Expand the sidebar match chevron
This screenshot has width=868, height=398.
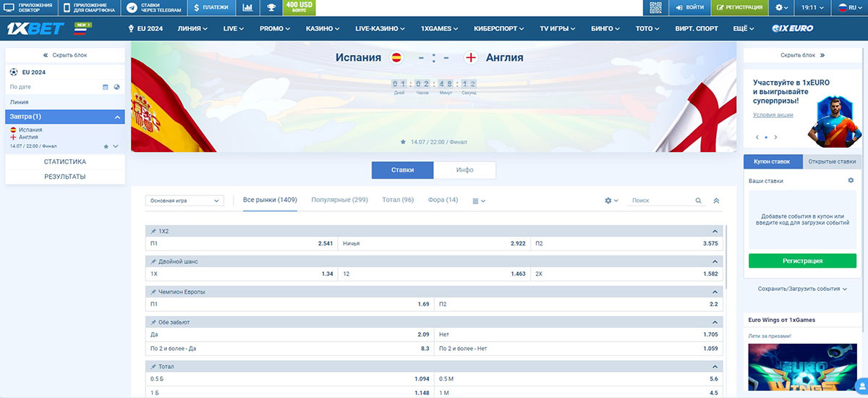pos(116,146)
